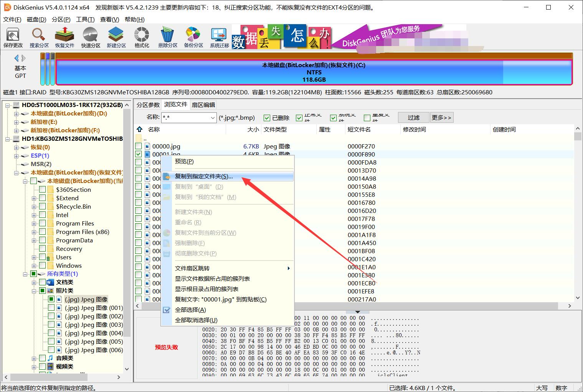Expand the Program Files (x86) node

[34, 232]
